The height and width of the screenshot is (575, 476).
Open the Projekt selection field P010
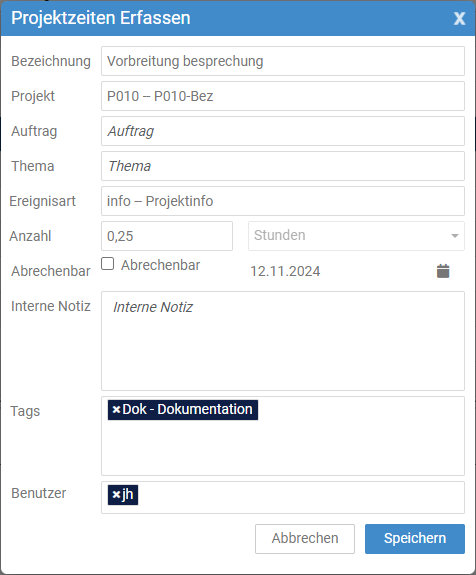[283, 96]
